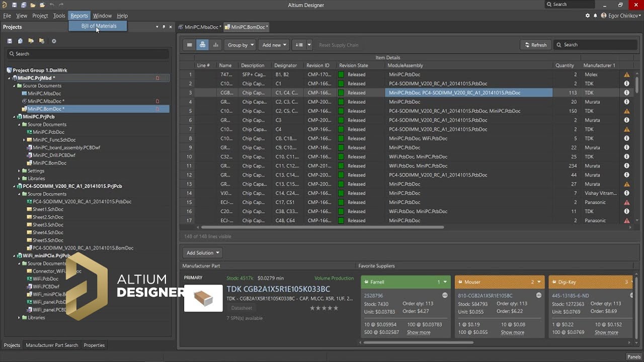Screen dimensions: 644x362
Task: Click the BOM table horizontal scrollbar
Action: (323, 227)
